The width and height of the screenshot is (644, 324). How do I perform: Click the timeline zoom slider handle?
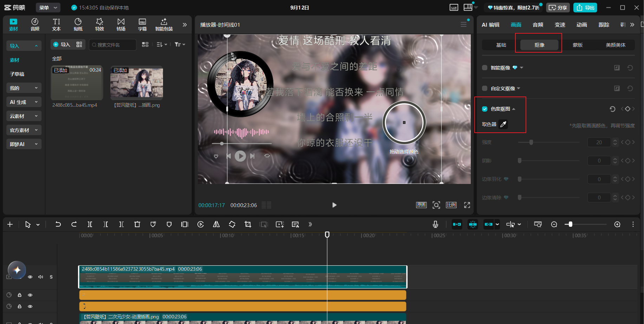(570, 224)
